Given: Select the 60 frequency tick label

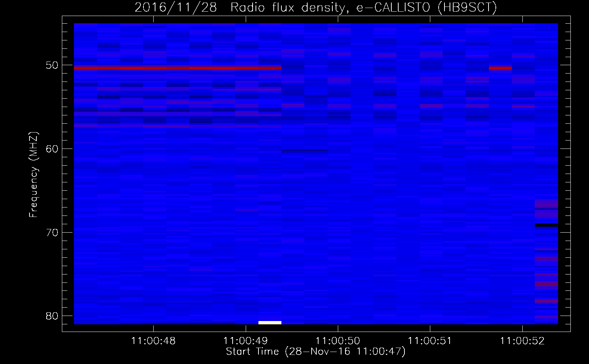Looking at the screenshot, I should [x=52, y=149].
